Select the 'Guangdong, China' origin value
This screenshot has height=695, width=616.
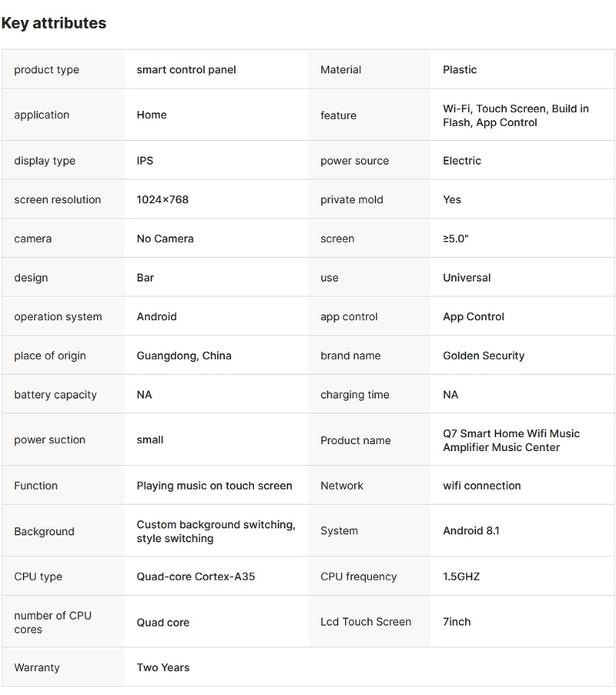(x=184, y=356)
